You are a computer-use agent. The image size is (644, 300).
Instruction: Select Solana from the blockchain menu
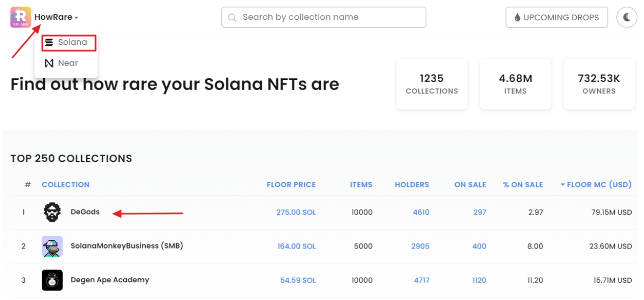69,42
